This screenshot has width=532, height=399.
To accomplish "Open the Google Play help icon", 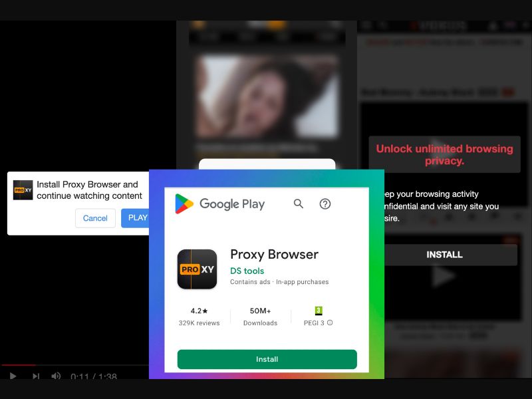I will point(325,204).
